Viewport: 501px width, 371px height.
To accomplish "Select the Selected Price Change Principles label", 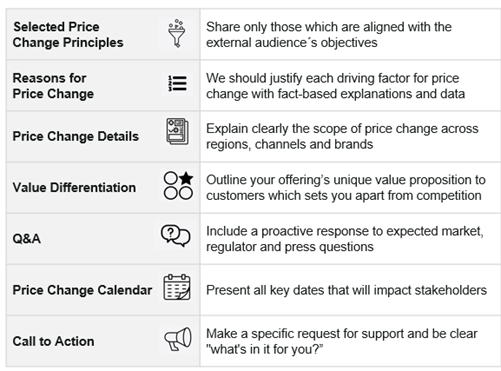I will [68, 35].
